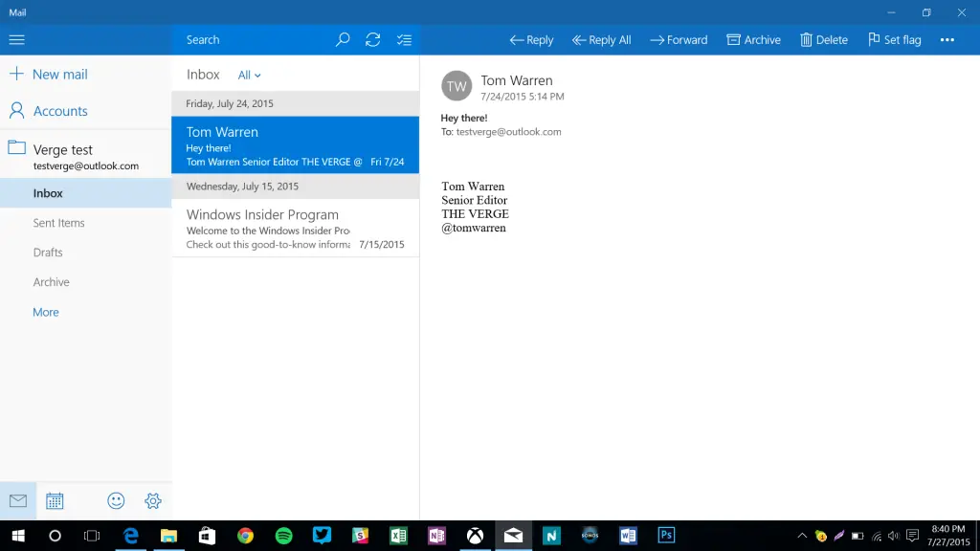Enter selection mode with checklist icon

click(405, 40)
